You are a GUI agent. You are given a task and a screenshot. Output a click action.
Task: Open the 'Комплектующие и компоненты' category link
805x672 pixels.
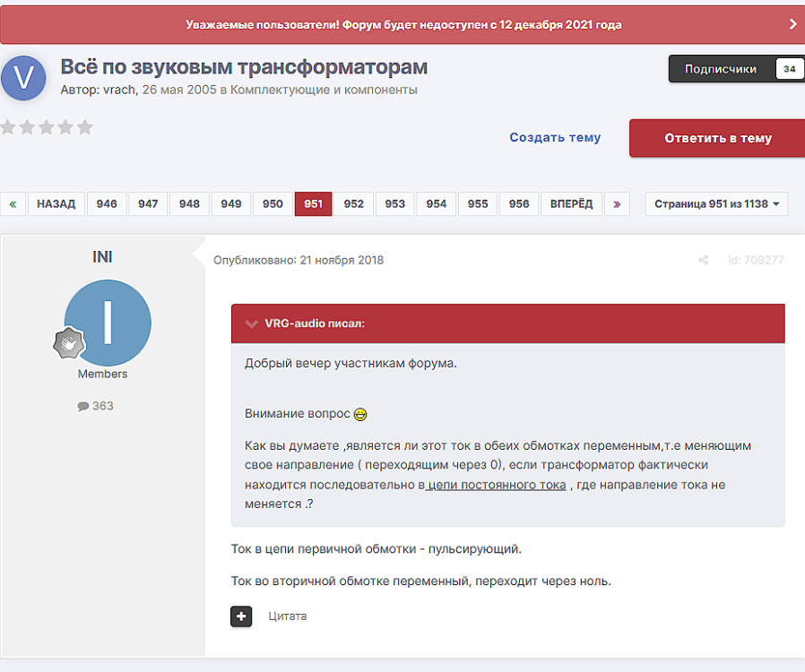tap(324, 90)
